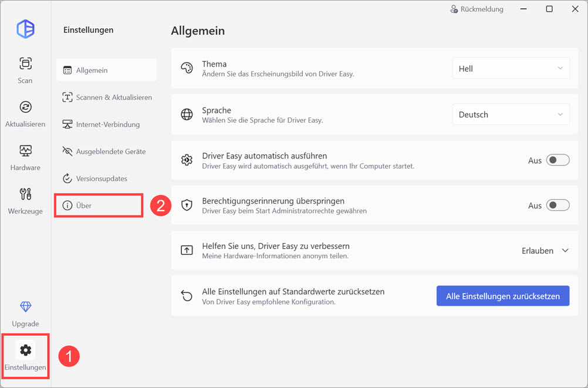The width and height of the screenshot is (588, 388).
Task: Open Einstellungen gear icon
Action: 25,350
